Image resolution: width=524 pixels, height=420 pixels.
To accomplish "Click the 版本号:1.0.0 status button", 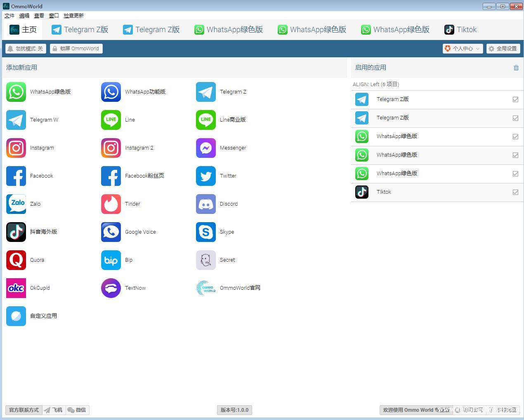I will click(234, 410).
